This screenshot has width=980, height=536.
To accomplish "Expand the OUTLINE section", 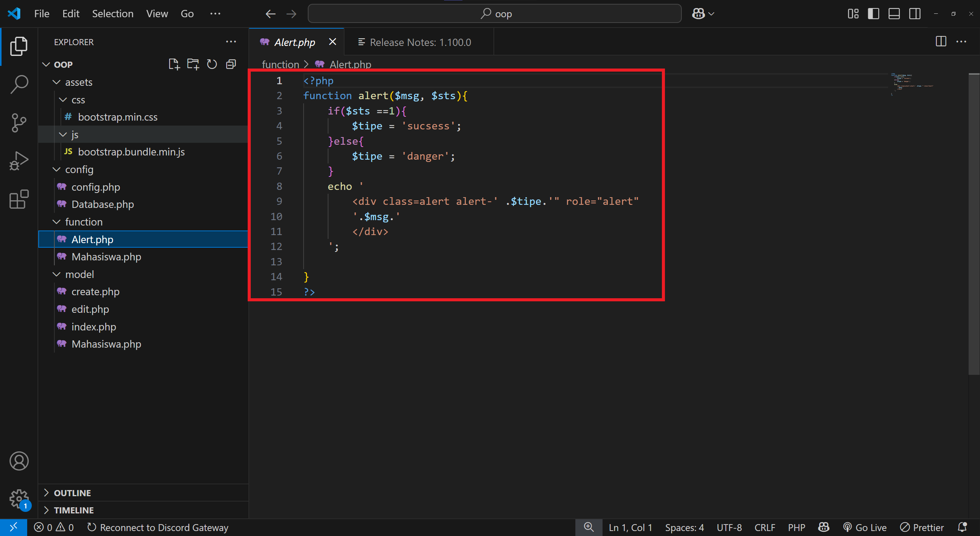I will click(72, 493).
